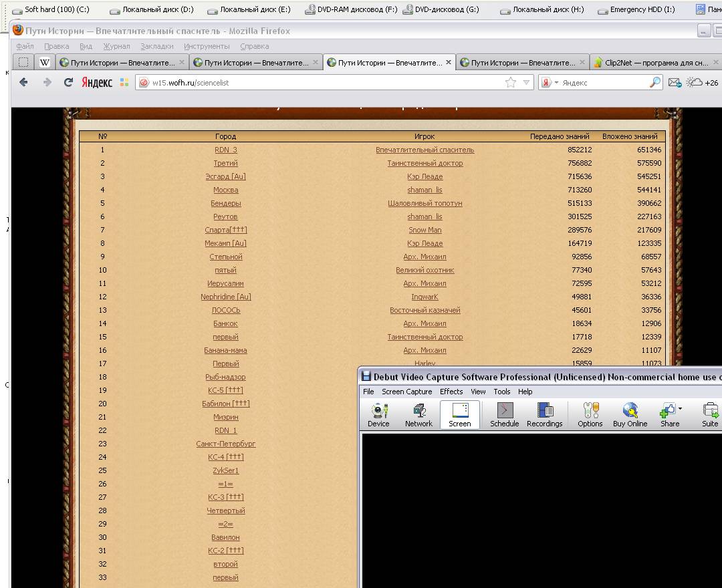Bookmark this page with the star icon
The width and height of the screenshot is (722, 588).
[x=510, y=82]
